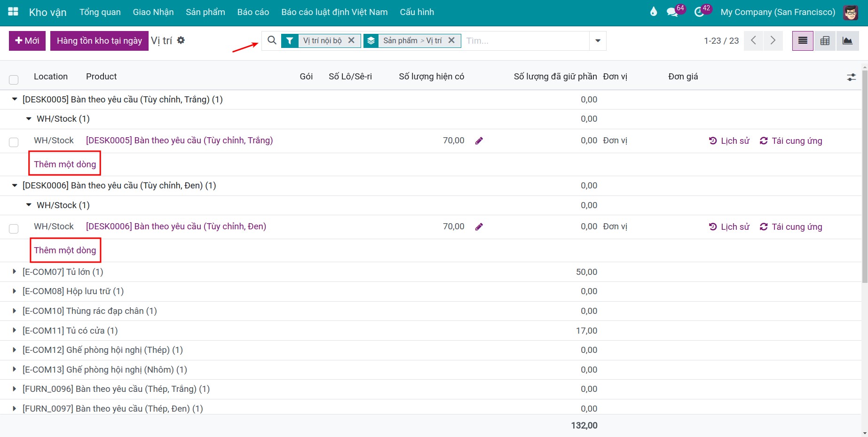Click the search magnifier icon
This screenshot has height=437, width=868.
pos(272,40)
